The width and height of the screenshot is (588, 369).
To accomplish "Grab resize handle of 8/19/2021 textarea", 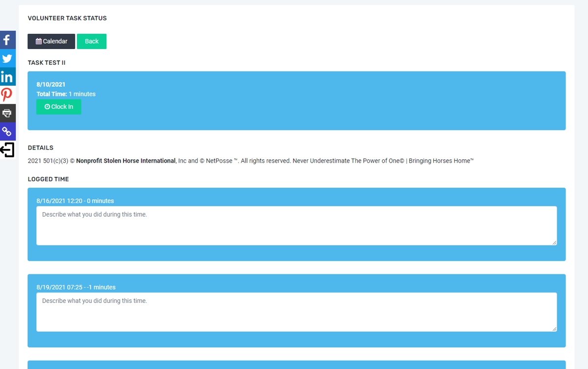I will [554, 329].
